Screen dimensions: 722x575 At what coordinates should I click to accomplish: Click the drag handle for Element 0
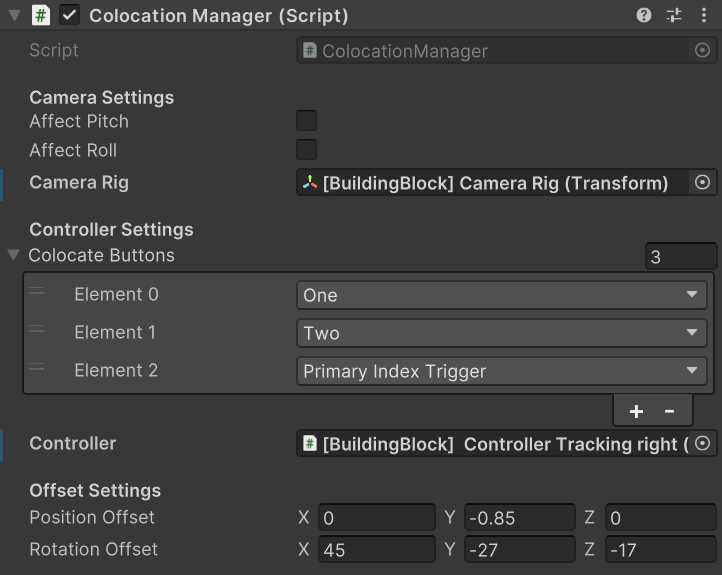pyautogui.click(x=37, y=291)
